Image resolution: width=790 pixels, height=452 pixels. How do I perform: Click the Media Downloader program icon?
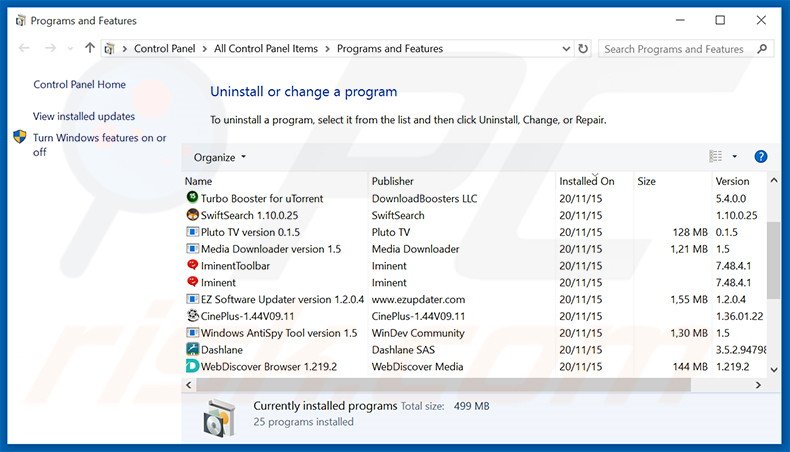[x=192, y=248]
